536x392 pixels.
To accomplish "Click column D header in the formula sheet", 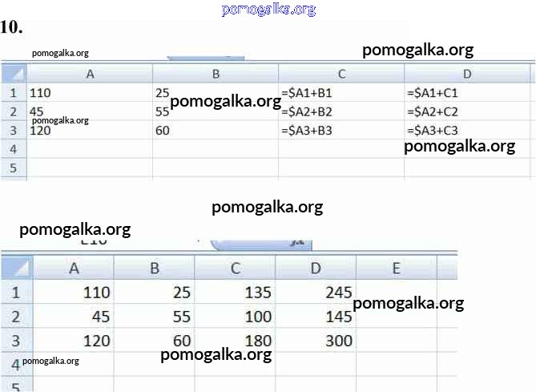I will coord(468,74).
